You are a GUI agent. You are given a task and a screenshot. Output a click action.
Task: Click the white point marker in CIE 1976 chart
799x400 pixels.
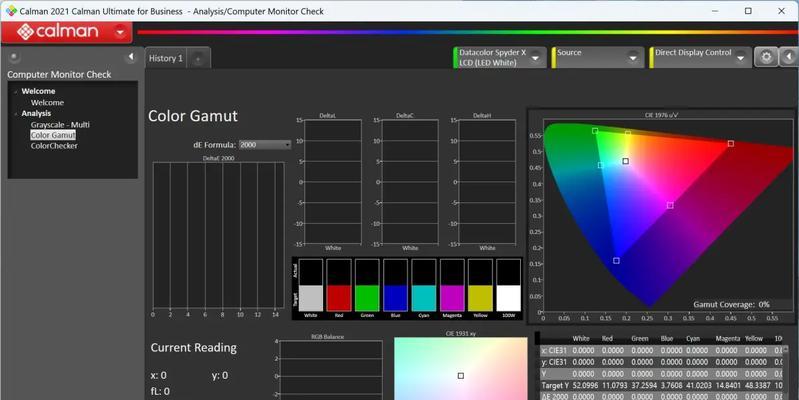pos(625,161)
